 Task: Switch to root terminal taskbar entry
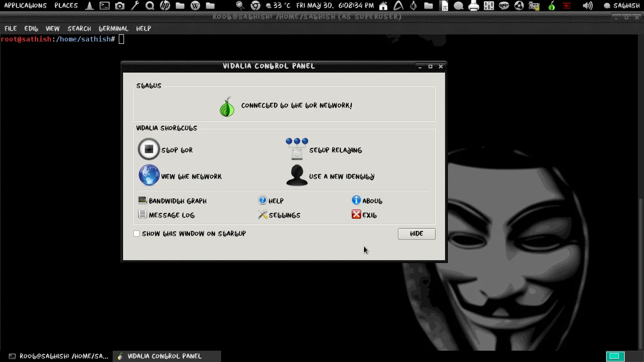(x=59, y=356)
